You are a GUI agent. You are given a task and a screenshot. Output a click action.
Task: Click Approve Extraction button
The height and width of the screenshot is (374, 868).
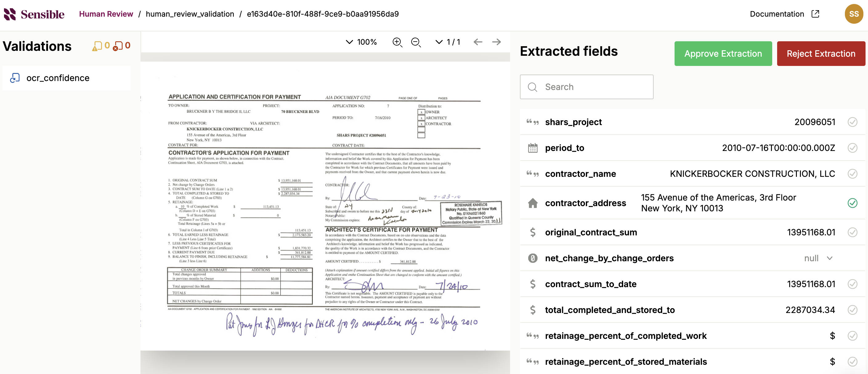723,54
